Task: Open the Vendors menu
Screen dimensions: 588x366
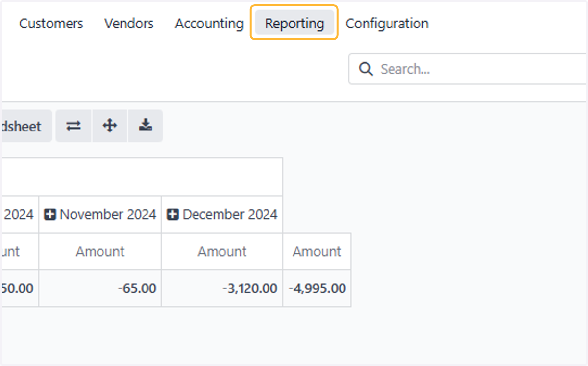Action: pos(129,23)
